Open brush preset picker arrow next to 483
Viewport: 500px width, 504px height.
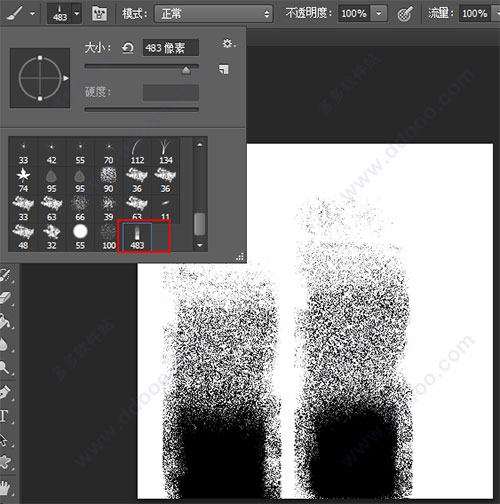click(x=77, y=14)
